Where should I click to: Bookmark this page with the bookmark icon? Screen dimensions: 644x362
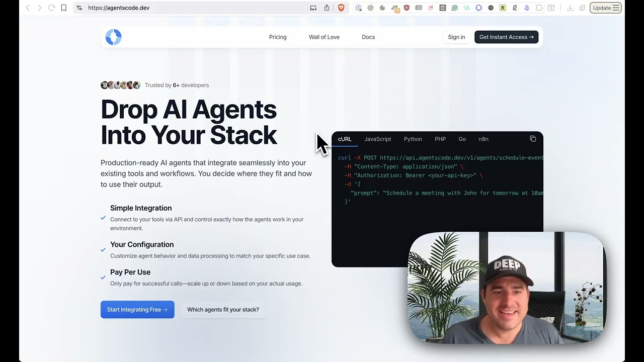pyautogui.click(x=64, y=8)
